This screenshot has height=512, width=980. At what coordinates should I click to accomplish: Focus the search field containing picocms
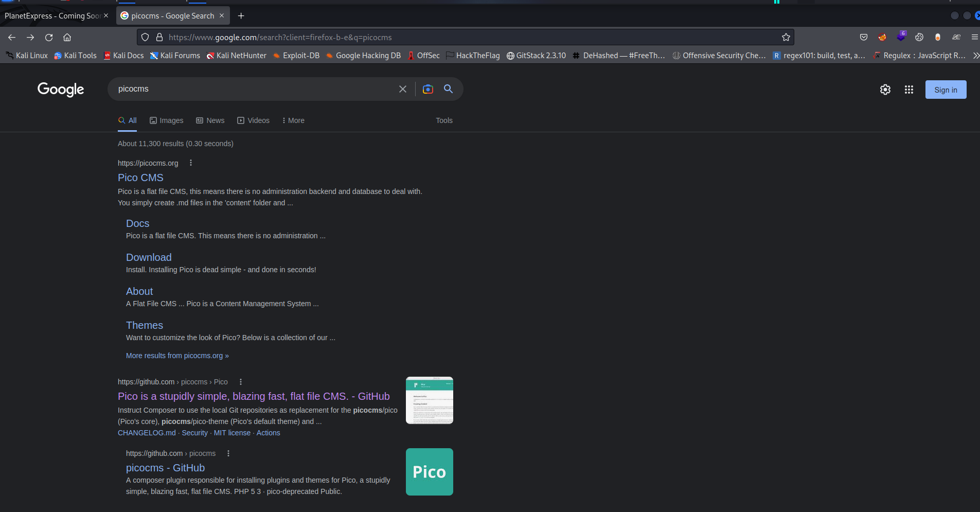(x=255, y=89)
